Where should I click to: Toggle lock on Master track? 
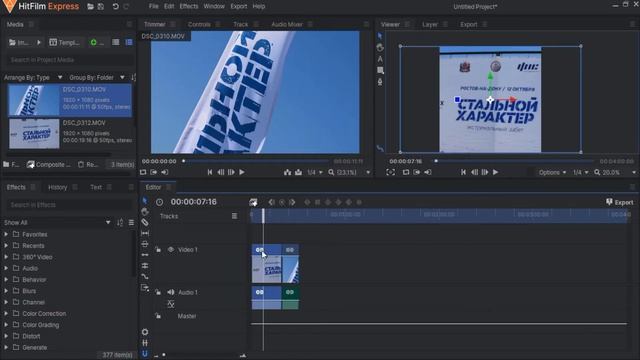(158, 316)
